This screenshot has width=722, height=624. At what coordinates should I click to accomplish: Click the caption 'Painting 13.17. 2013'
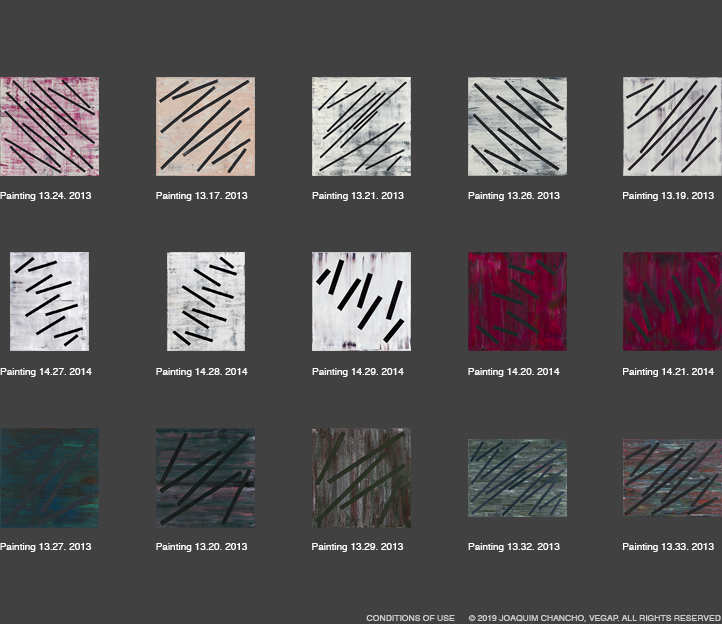[x=202, y=196]
